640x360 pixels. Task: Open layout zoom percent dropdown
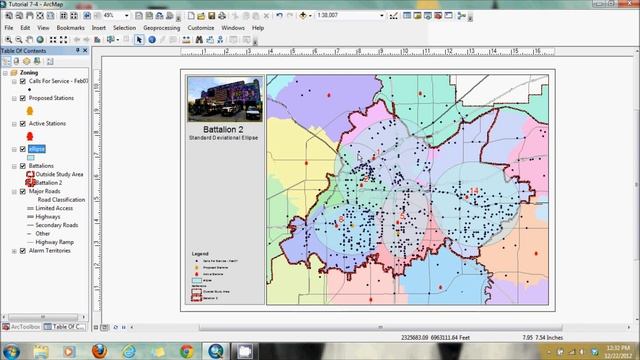click(127, 16)
